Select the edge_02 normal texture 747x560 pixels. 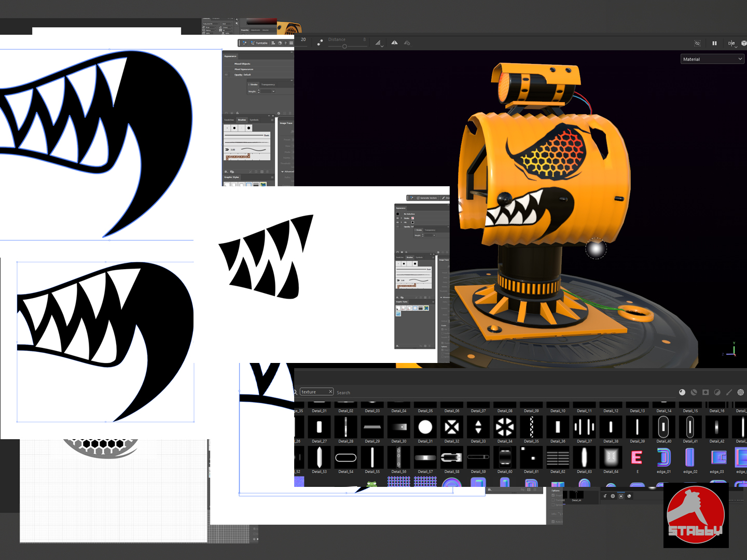[x=690, y=457]
